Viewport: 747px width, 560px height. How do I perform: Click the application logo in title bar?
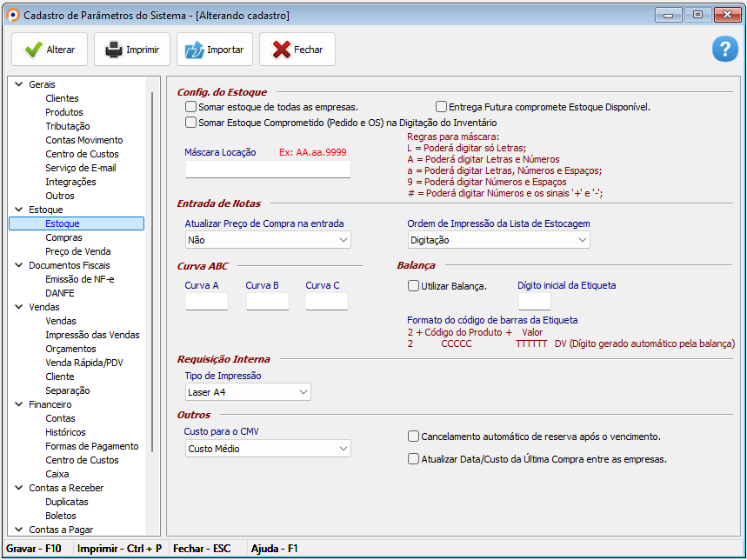point(12,15)
